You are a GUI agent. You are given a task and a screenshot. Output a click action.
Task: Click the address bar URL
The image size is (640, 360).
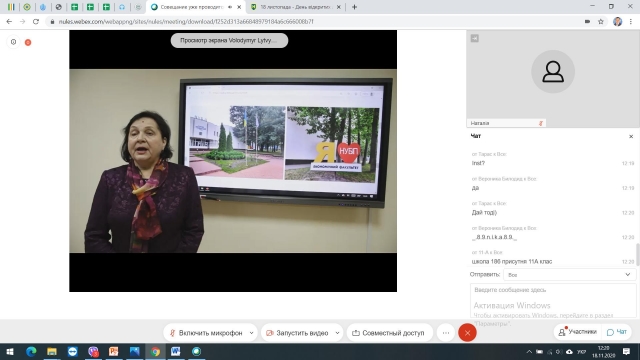coord(186,22)
